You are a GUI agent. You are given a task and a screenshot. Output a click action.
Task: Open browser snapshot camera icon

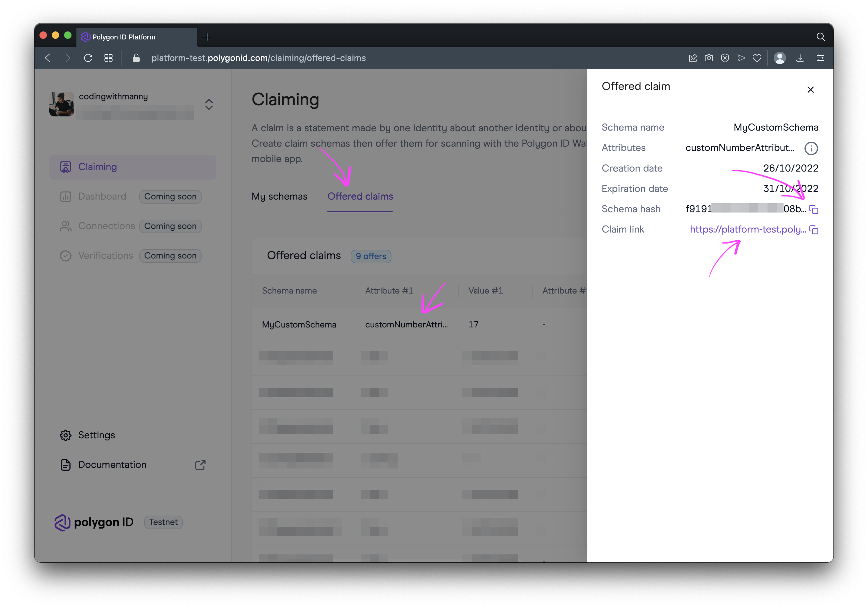(708, 58)
